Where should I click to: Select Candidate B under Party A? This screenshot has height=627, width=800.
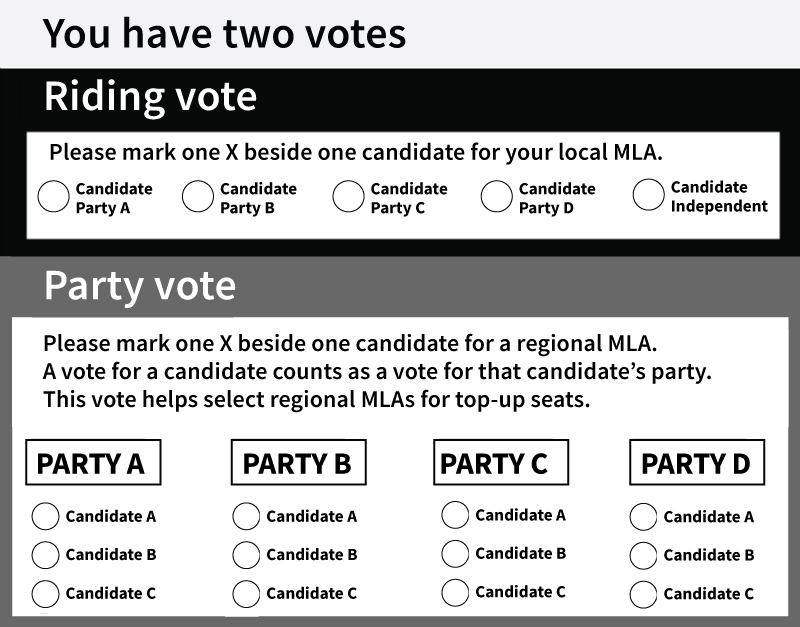45,555
